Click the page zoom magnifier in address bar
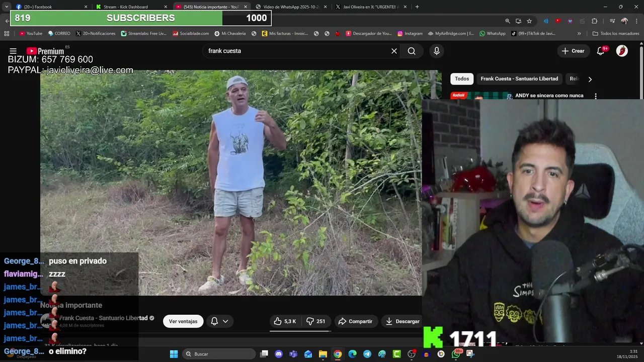The image size is (644, 362). (x=508, y=21)
